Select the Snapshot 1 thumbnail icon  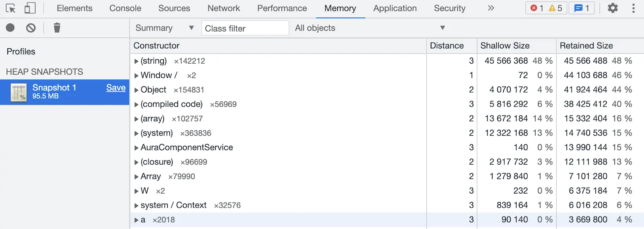pyautogui.click(x=19, y=92)
